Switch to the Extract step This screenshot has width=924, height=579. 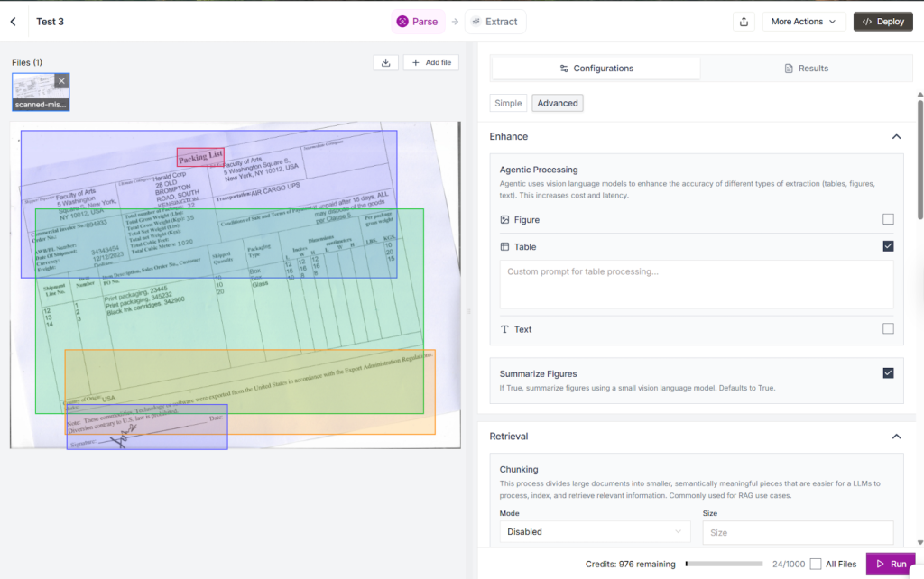point(494,22)
